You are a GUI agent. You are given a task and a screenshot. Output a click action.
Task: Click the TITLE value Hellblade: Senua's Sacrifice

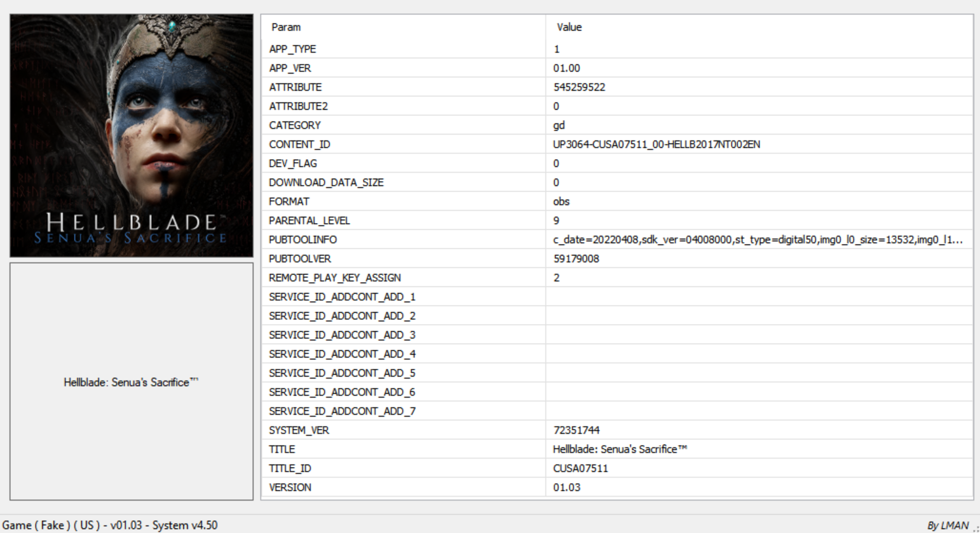[x=620, y=449]
